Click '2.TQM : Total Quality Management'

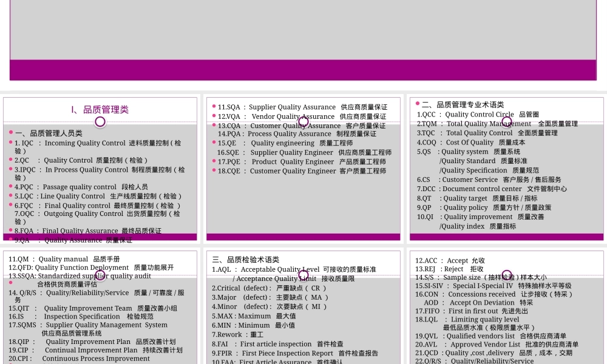[x=474, y=124]
